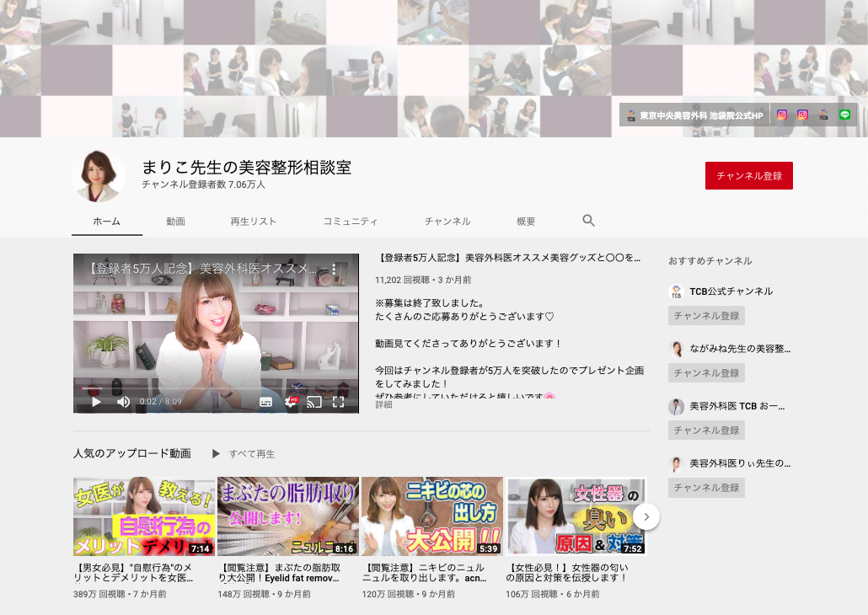
Task: Open the 再生リスト tab
Action: tap(253, 222)
